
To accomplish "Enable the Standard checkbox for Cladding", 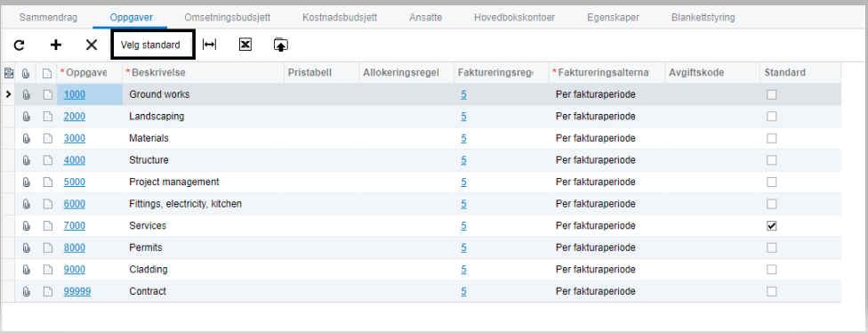I will [772, 270].
